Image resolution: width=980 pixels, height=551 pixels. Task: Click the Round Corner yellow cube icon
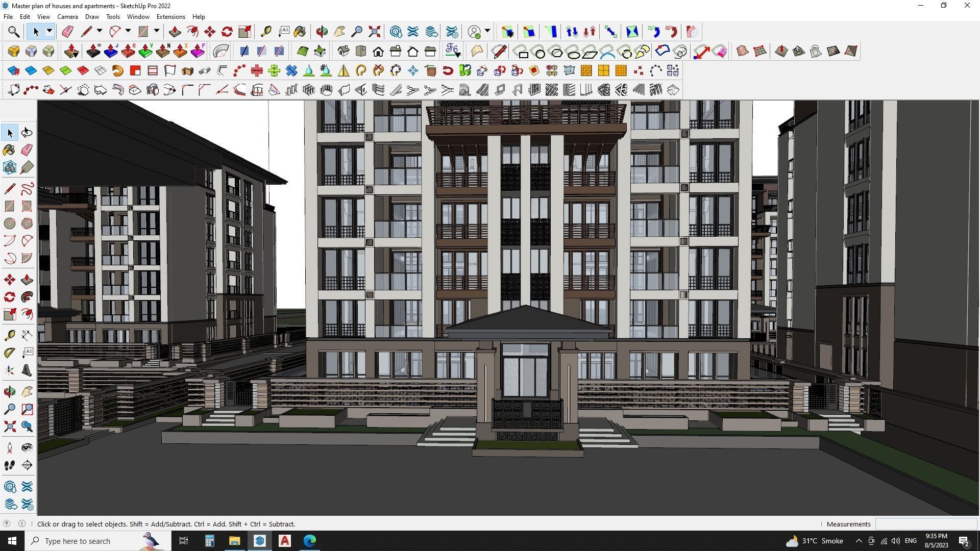14,51
